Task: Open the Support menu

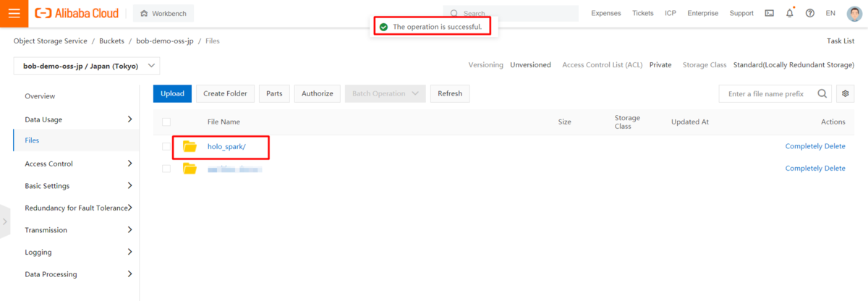Action: click(741, 13)
